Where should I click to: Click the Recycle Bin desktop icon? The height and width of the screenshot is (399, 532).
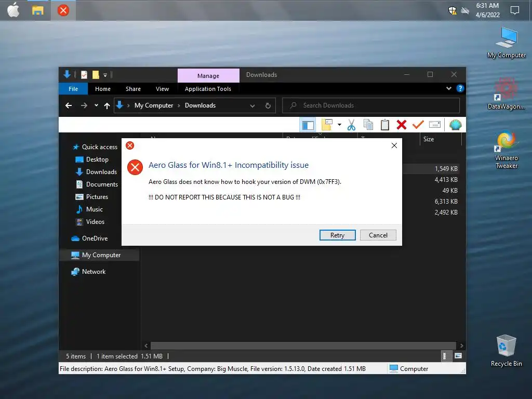(x=506, y=351)
